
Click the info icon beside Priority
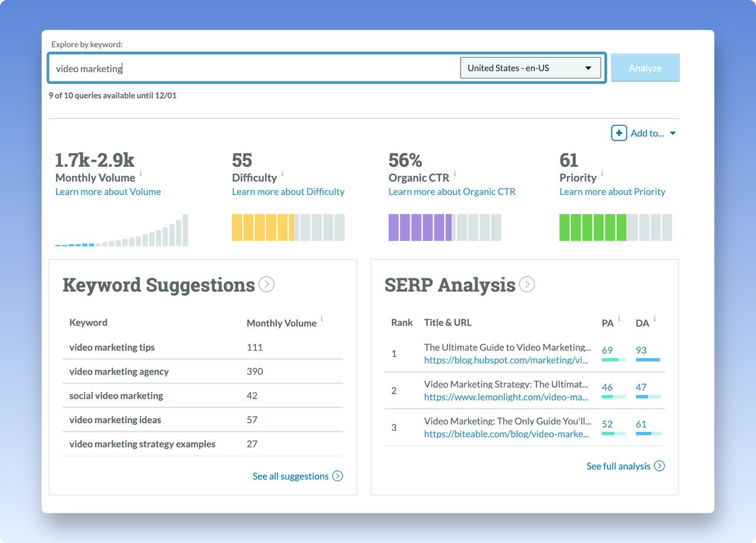(602, 174)
